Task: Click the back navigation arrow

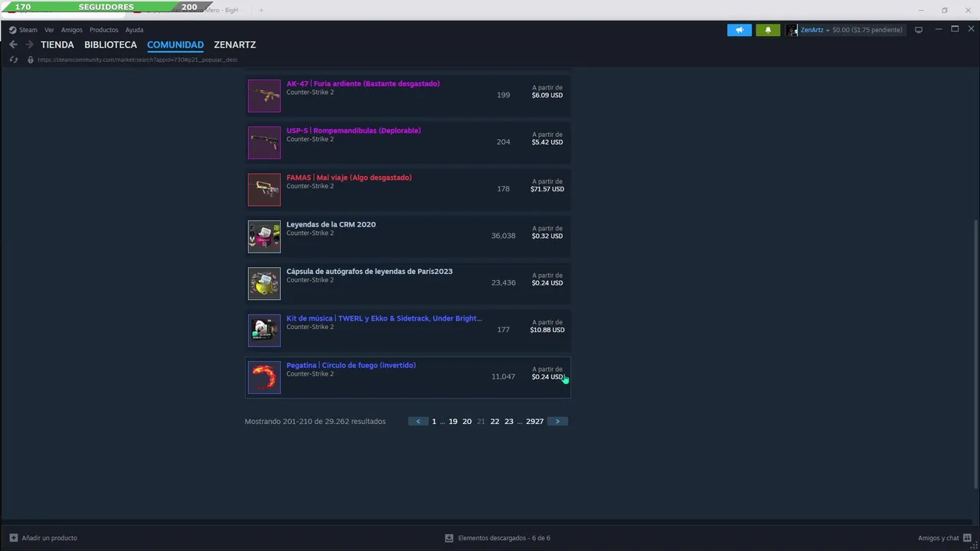Action: tap(13, 44)
